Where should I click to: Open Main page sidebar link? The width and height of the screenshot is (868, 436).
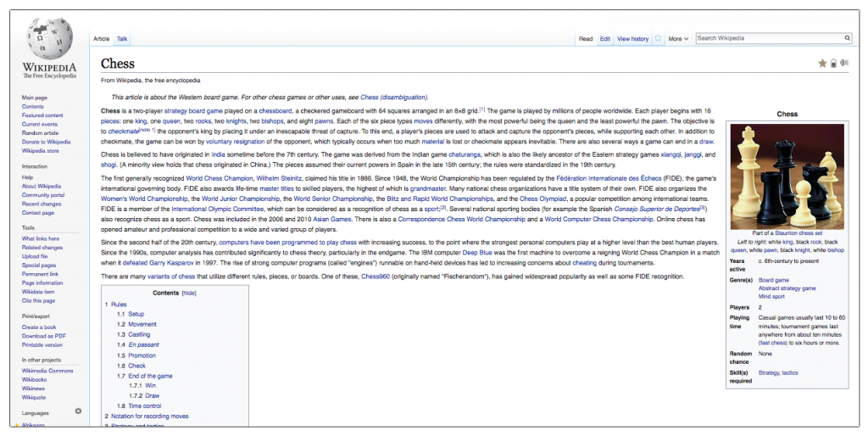(x=34, y=98)
